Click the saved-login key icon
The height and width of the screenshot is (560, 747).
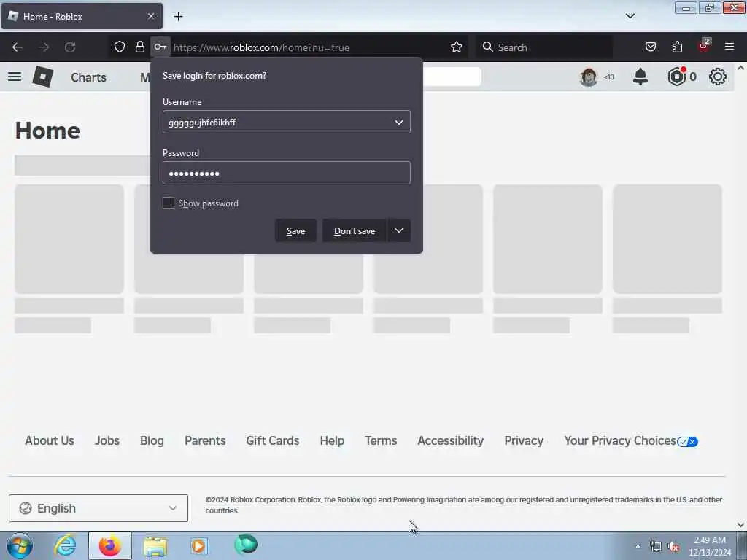tap(160, 47)
